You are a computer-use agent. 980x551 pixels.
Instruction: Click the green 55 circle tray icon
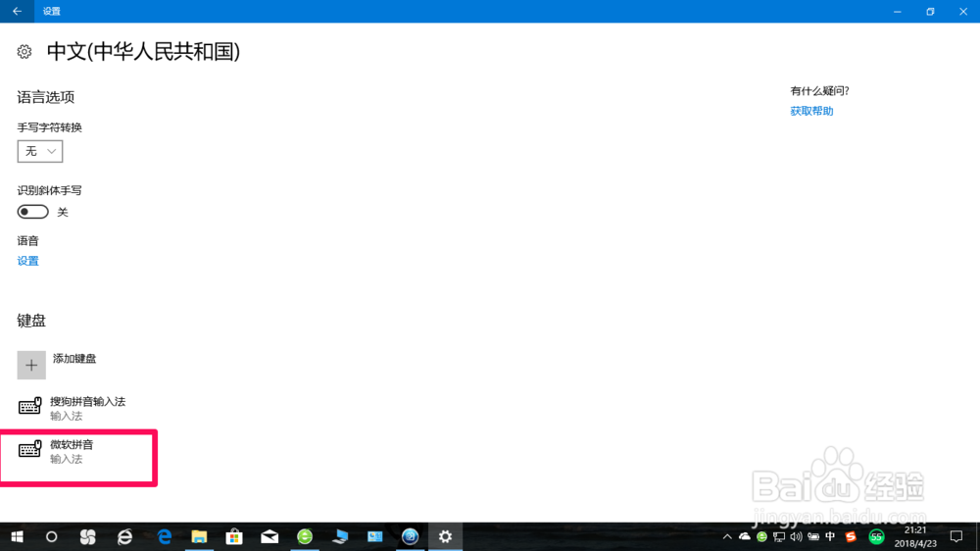[876, 536]
